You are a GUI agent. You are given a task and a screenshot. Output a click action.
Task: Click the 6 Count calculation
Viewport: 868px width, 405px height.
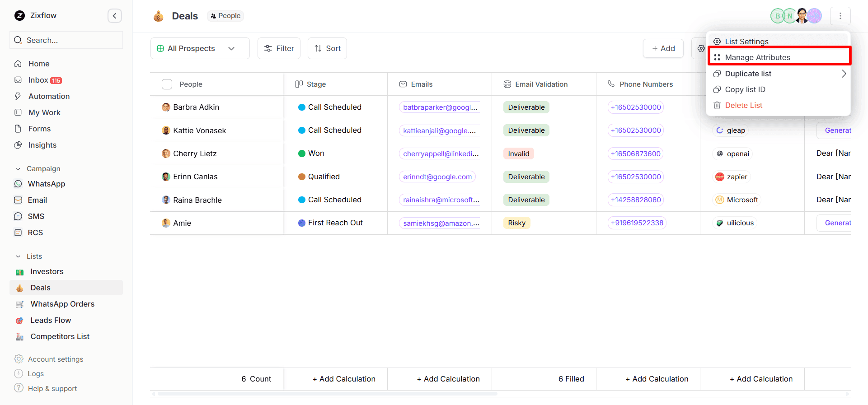point(256,379)
